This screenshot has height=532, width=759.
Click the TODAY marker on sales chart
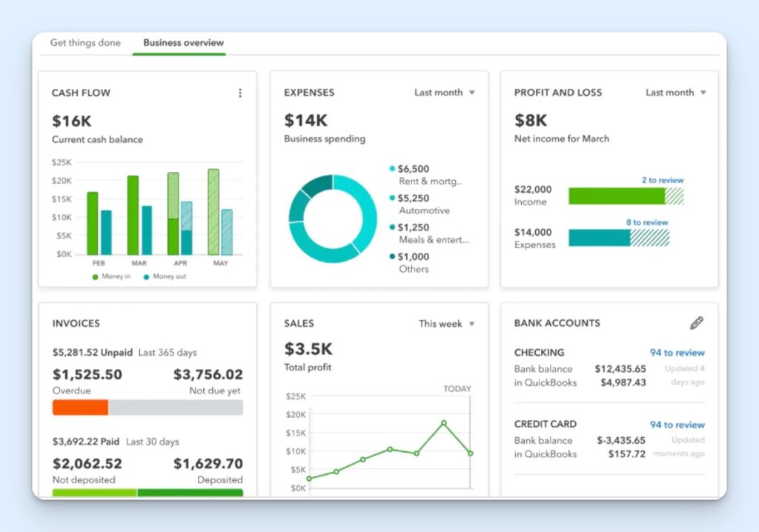tap(457, 389)
